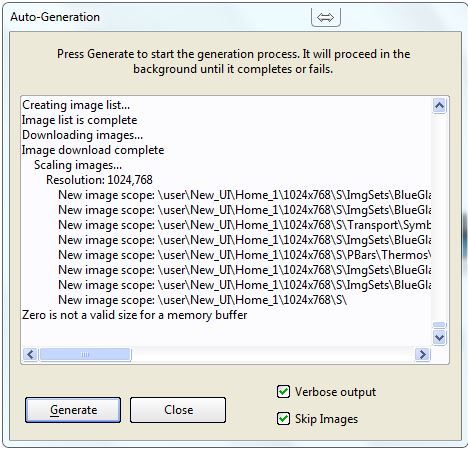Uncheck the Skip Images checkbox
Screen dimensions: 468x451
click(x=283, y=418)
